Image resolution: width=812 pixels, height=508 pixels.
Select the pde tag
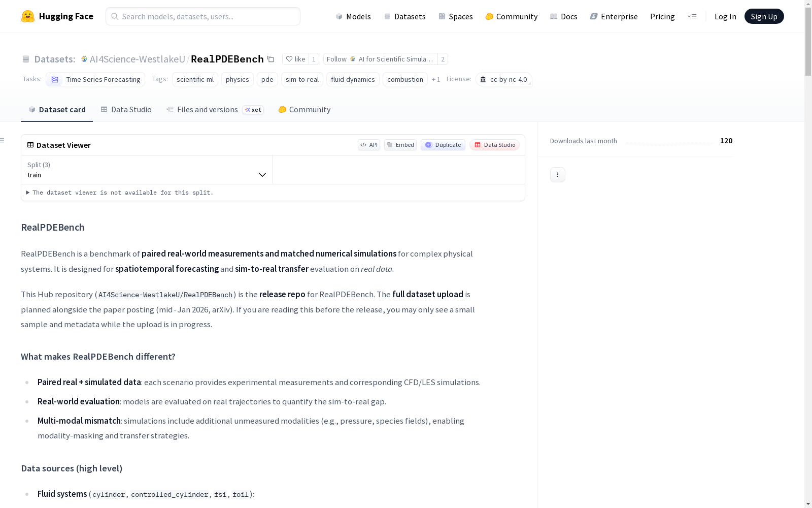tap(267, 79)
